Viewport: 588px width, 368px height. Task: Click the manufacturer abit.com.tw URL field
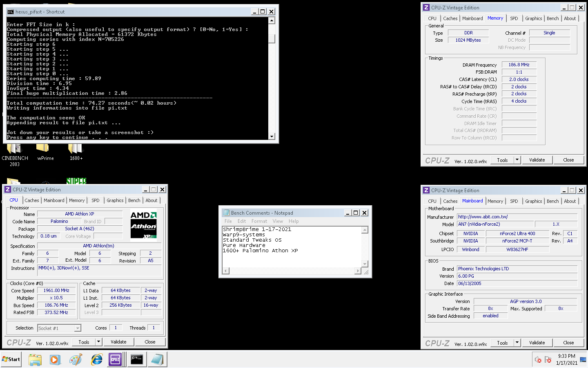pos(517,217)
